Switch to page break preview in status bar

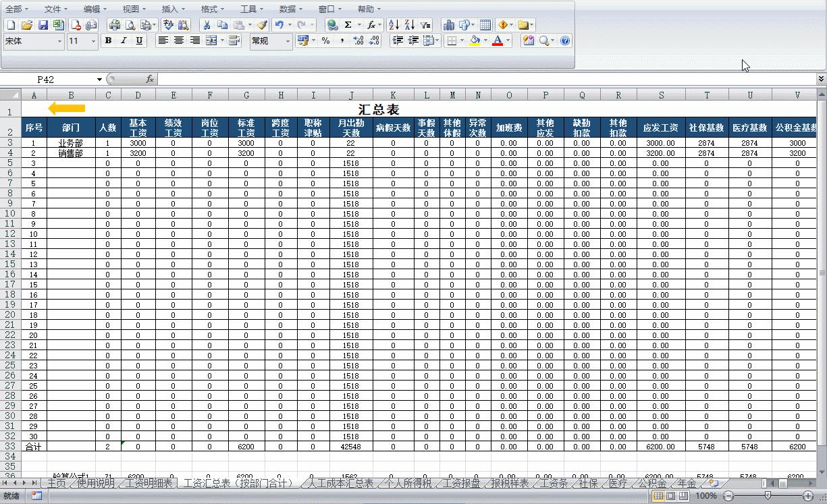(683, 496)
